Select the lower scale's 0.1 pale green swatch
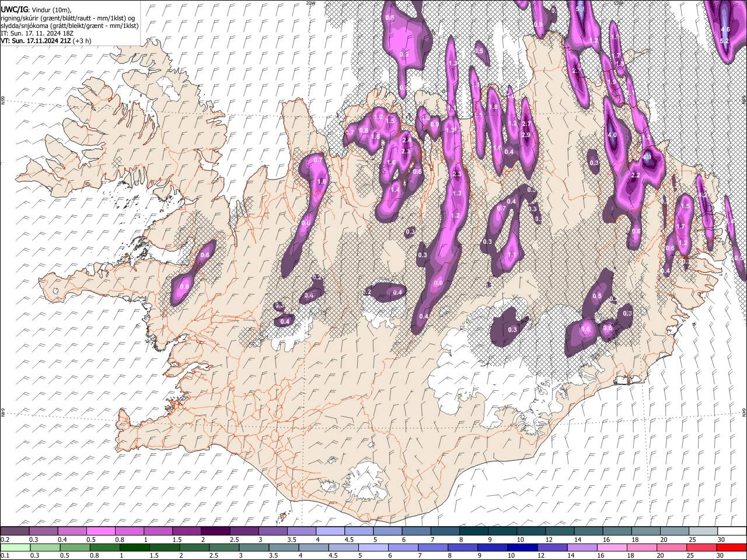Viewport: 747px width, 560px height. 14,547
